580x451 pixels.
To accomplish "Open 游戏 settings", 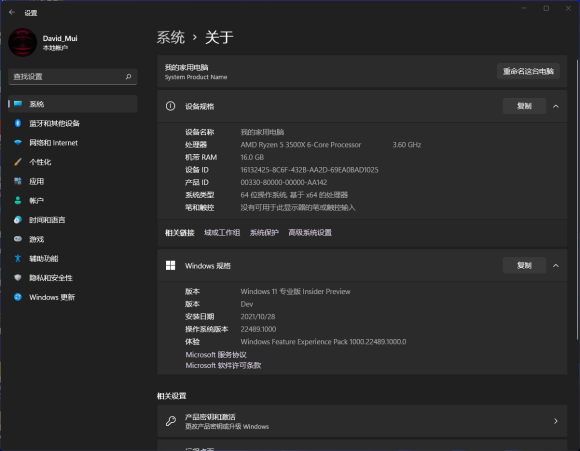I will [x=73, y=239].
